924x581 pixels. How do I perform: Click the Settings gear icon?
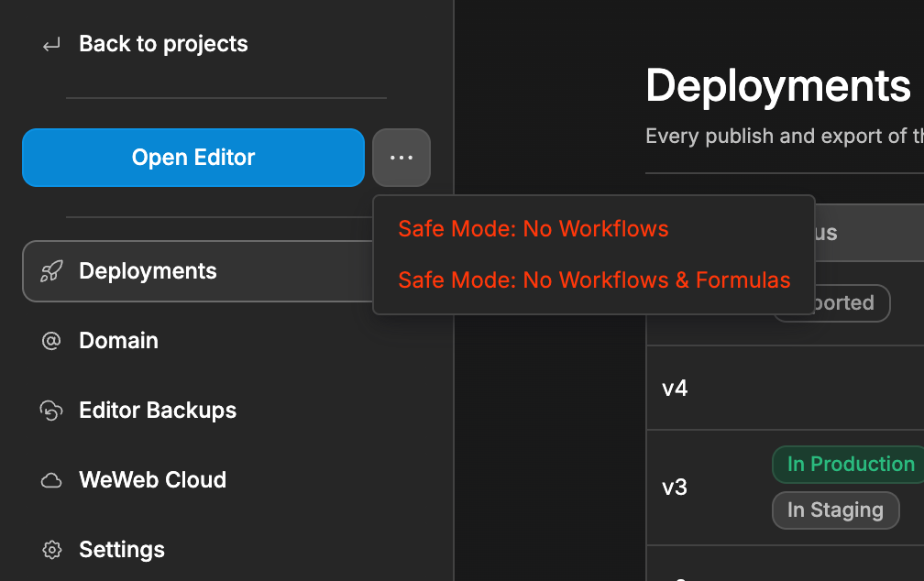pyautogui.click(x=51, y=550)
